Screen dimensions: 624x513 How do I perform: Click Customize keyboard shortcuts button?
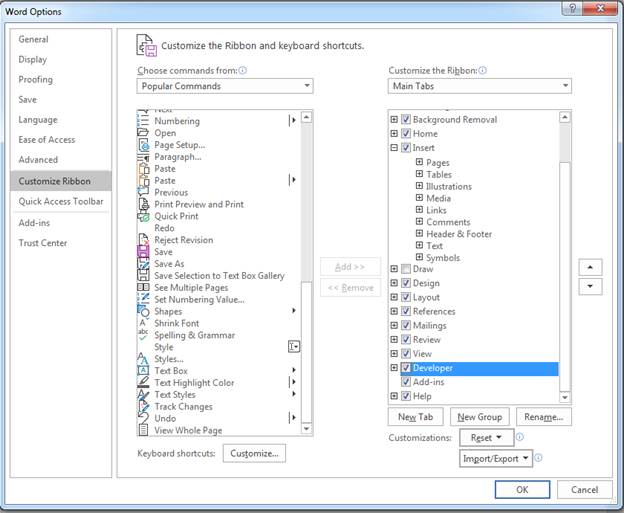254,453
